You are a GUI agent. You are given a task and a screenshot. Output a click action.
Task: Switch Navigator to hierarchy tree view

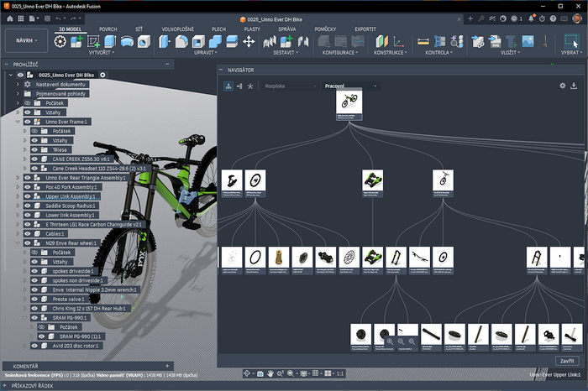228,86
